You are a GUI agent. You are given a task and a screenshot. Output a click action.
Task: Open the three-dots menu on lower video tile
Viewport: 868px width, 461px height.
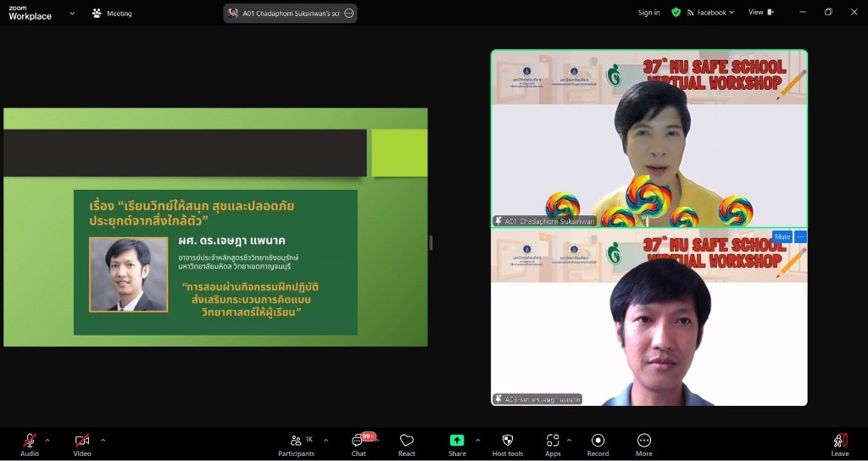(x=800, y=237)
